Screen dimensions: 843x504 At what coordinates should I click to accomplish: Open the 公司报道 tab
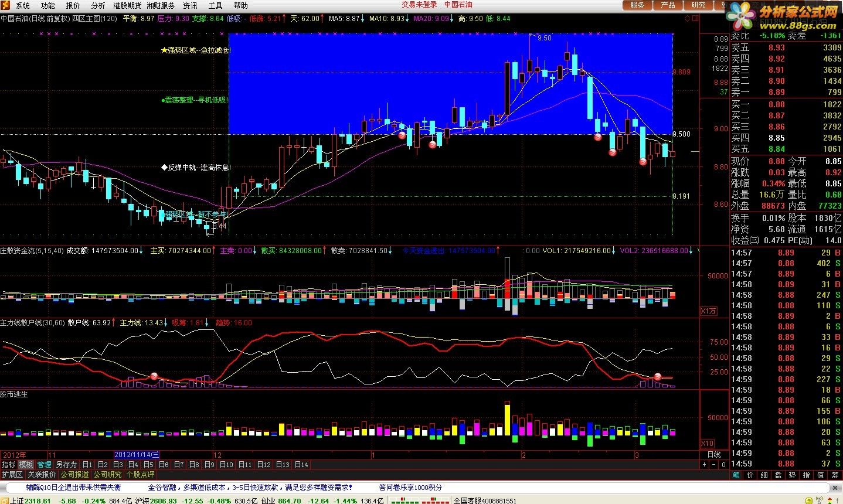click(x=74, y=474)
